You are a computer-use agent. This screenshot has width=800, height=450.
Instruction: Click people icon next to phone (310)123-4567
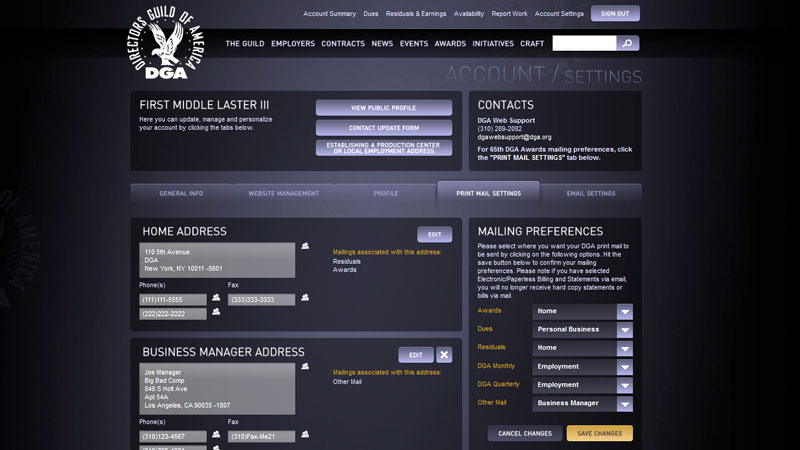[x=216, y=436]
